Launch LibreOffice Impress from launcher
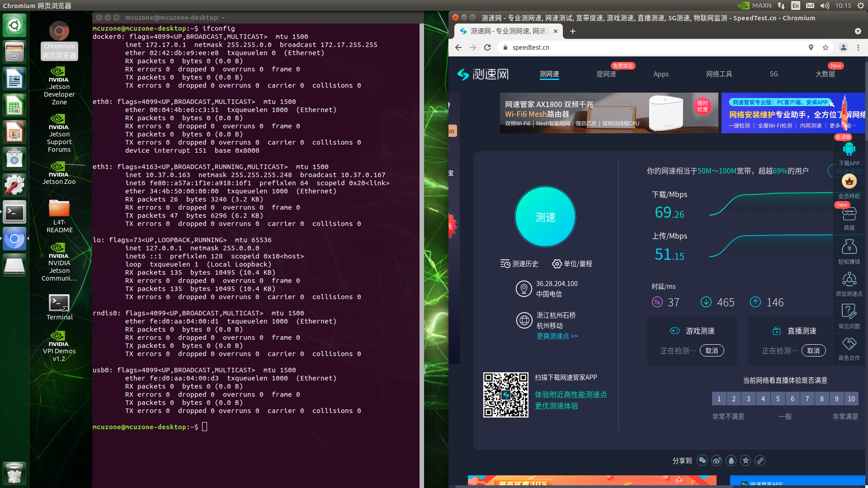 [x=14, y=132]
